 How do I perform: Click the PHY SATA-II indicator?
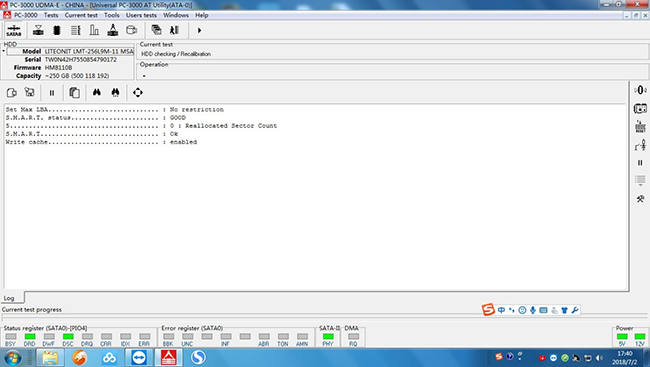(328, 336)
